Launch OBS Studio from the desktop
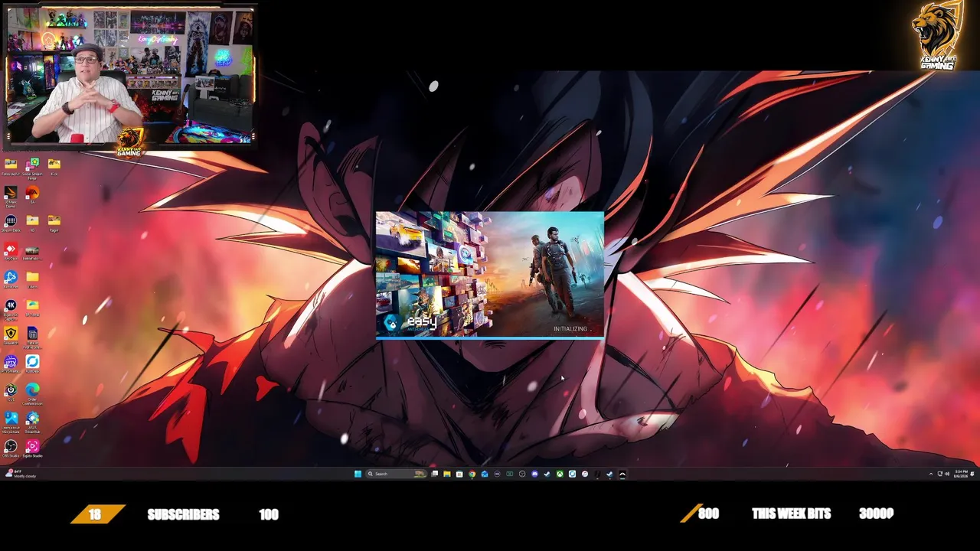 (x=11, y=448)
